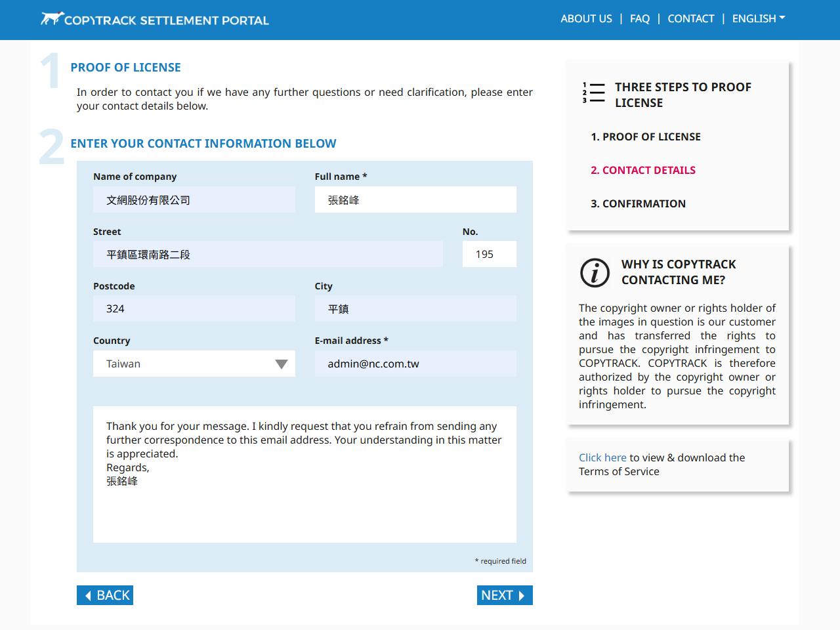Expand the ENGLISH language dropdown
840x630 pixels.
click(759, 19)
